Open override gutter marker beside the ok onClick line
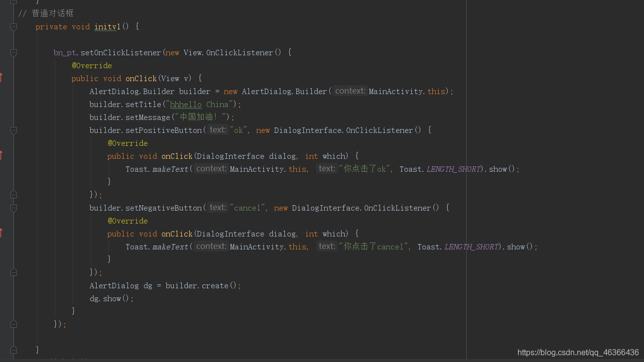This screenshot has height=362, width=644. 1,155
